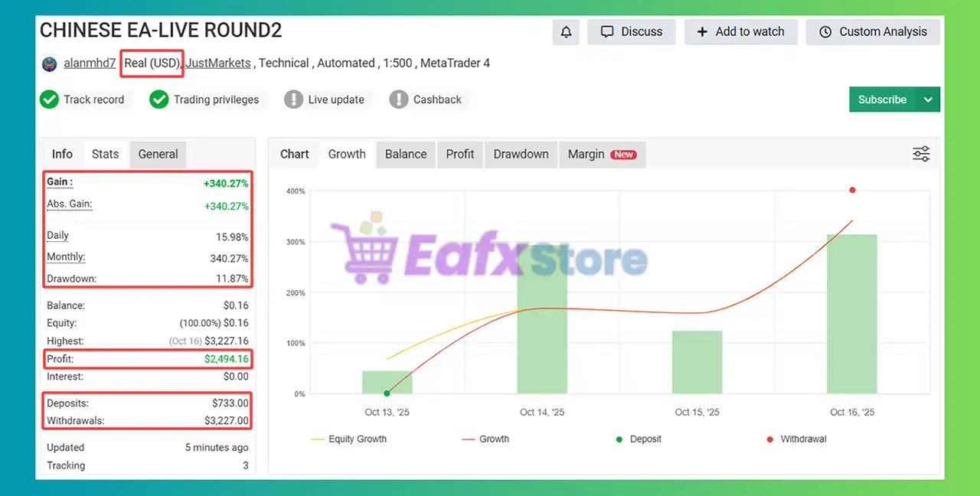Click the red withdrawal point on chart
Image resolution: width=980 pixels, height=496 pixels.
[852, 190]
